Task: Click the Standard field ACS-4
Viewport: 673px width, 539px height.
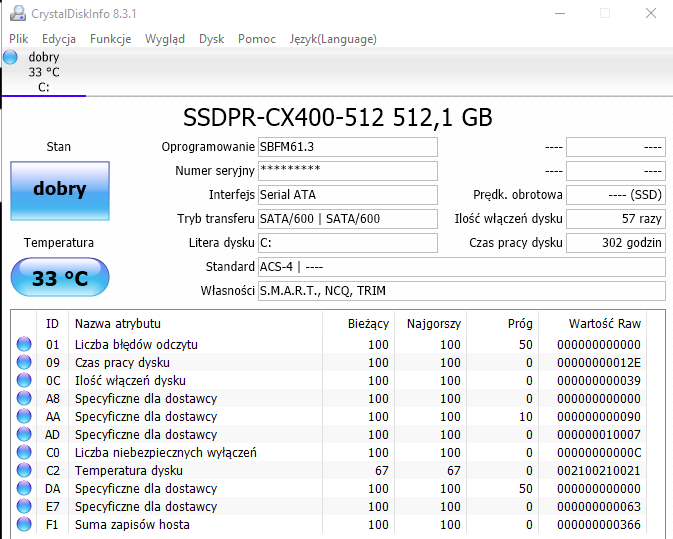Action: pos(462,267)
